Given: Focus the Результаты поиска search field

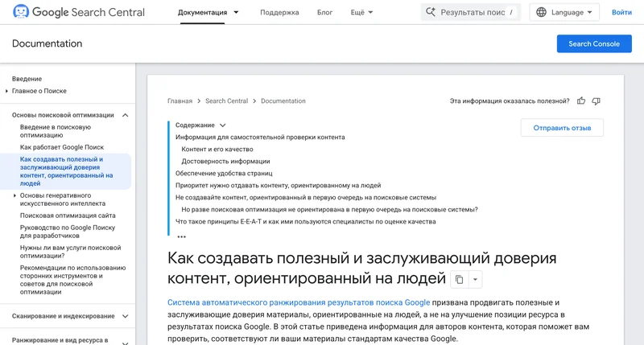Looking at the screenshot, I should coord(471,12).
